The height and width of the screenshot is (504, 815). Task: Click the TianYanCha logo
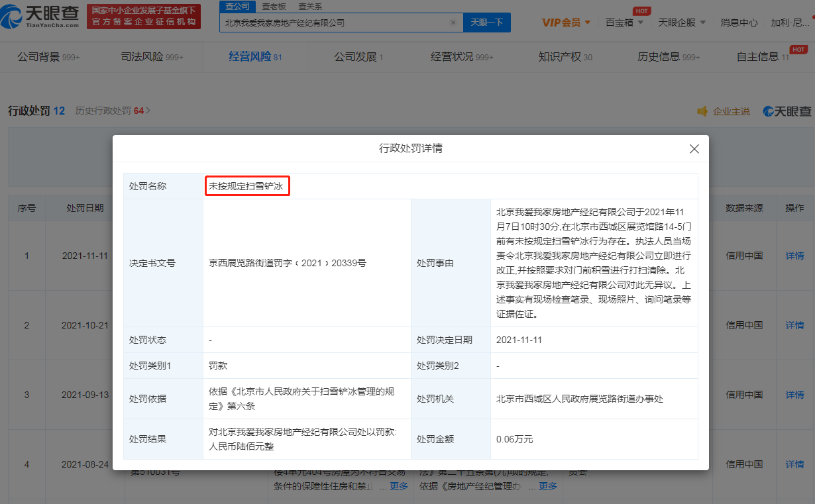click(x=41, y=16)
